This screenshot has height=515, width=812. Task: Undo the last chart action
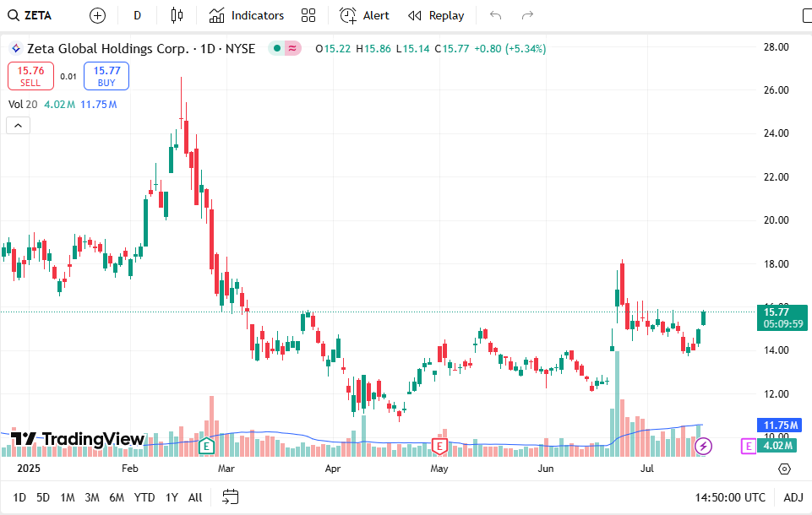(496, 15)
